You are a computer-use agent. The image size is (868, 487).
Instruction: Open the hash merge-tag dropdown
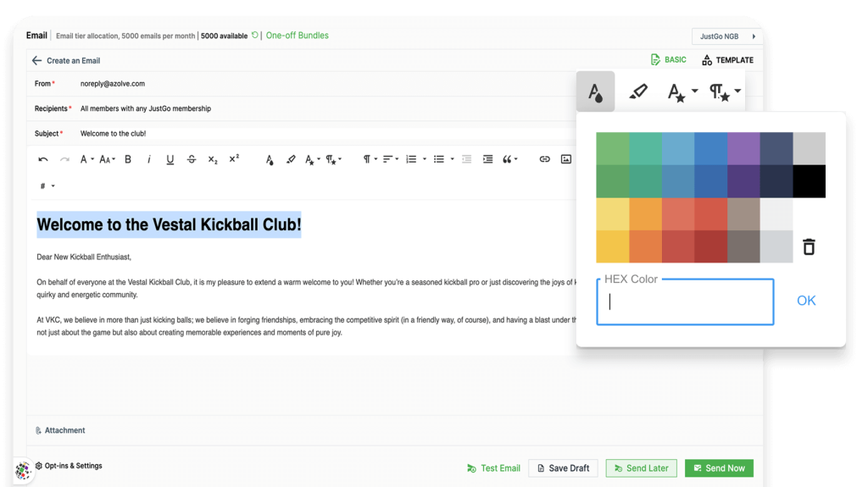47,186
